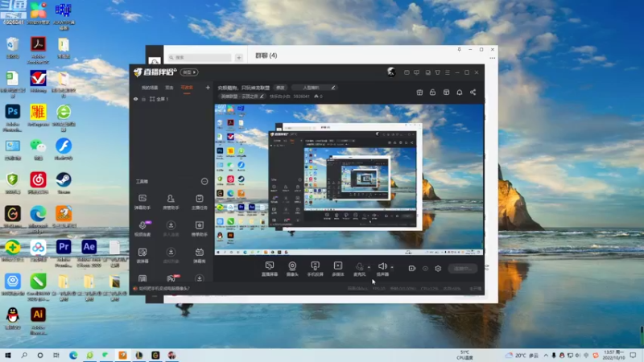This screenshot has width=644, height=362.
Task: Toggle visibility eye of the 全屏 1 source
Action: pos(135,99)
